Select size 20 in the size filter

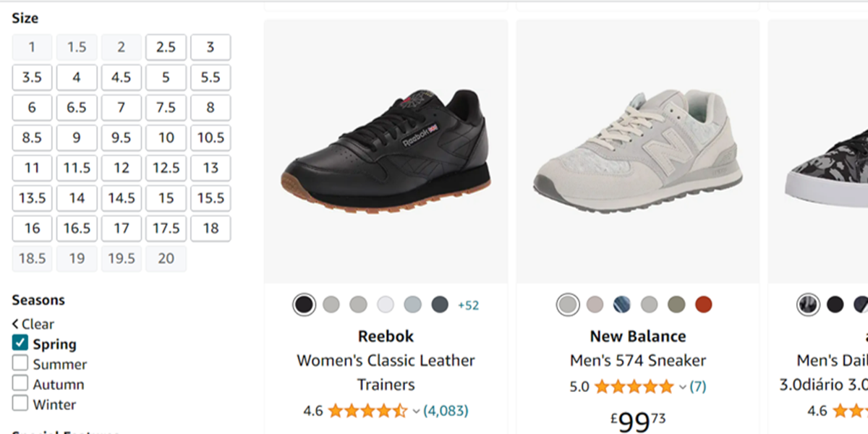(166, 258)
